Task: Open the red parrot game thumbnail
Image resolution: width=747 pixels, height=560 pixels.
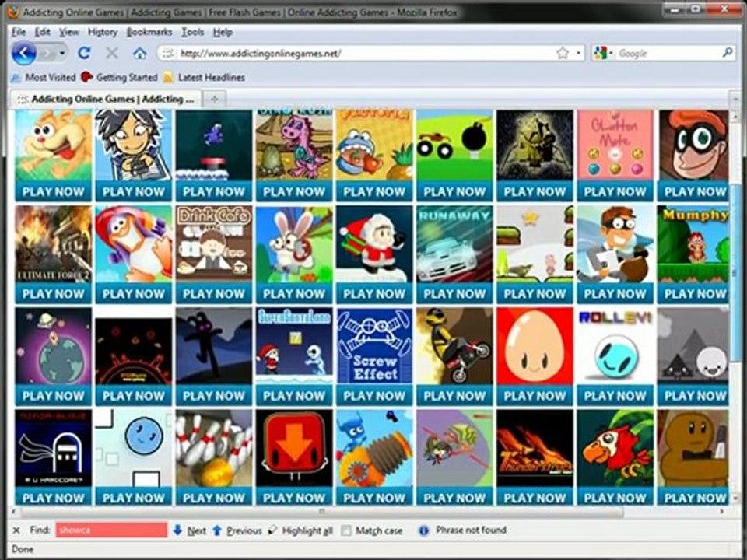Action: 615,448
